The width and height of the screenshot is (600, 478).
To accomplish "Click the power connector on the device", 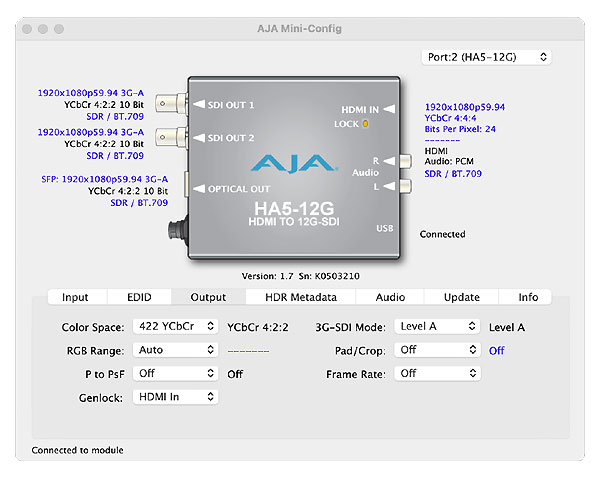I will [178, 230].
